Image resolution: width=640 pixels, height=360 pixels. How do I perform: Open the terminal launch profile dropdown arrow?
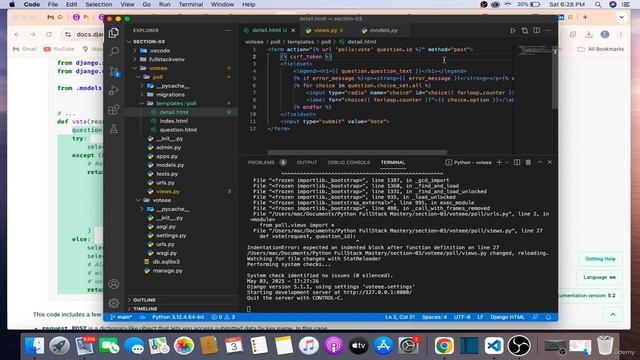pyautogui.click(x=507, y=162)
